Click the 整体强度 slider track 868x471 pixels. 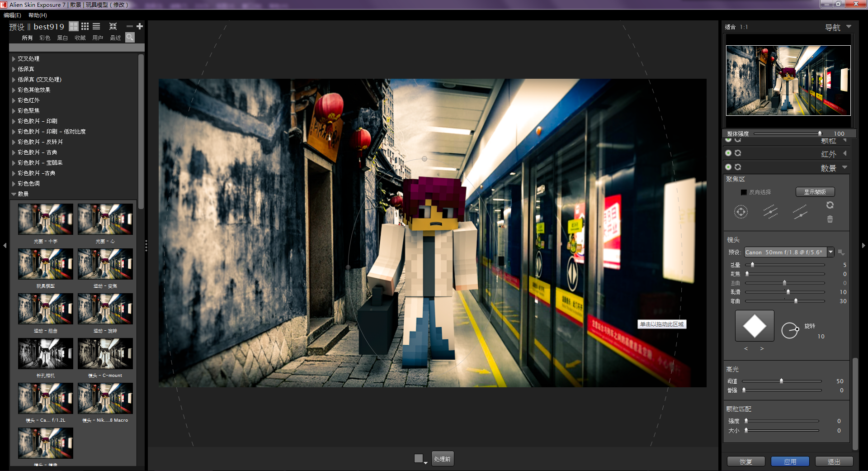tap(787, 134)
